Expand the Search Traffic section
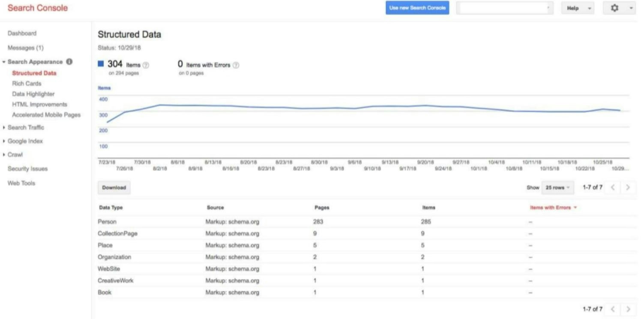This screenshot has height=319, width=644. (x=25, y=127)
